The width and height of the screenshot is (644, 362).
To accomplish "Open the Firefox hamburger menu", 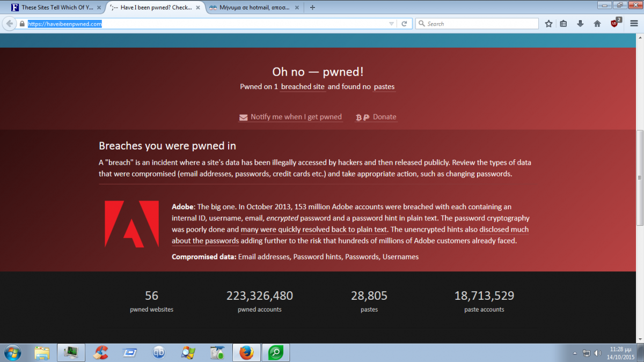I will 634,24.
